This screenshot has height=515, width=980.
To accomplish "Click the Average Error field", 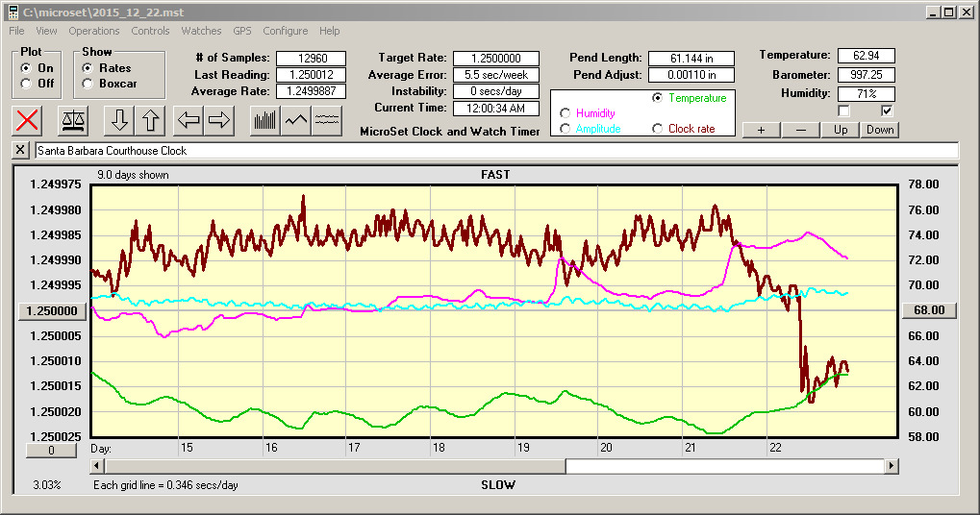I will 496,75.
